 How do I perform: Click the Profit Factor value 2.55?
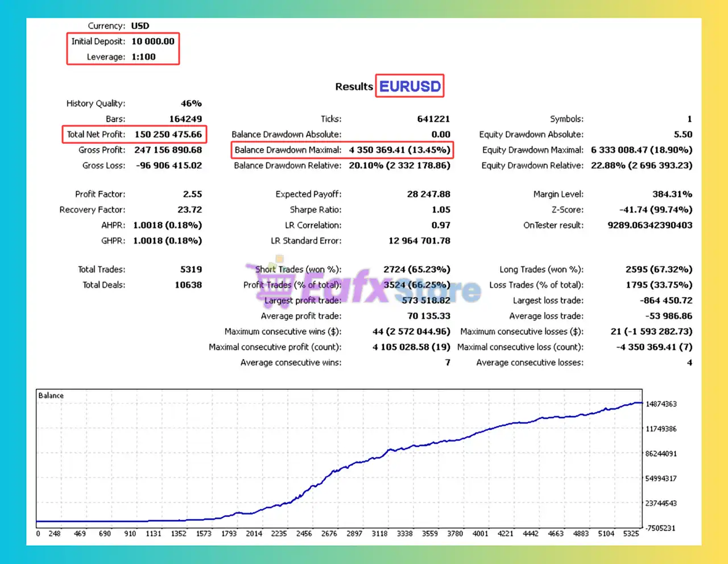(192, 195)
